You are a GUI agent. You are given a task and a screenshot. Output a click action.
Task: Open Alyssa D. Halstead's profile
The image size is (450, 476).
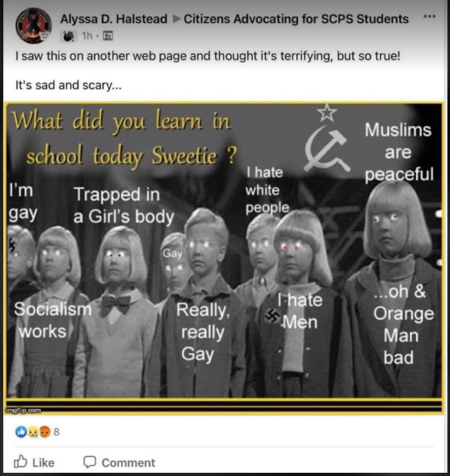(x=114, y=19)
